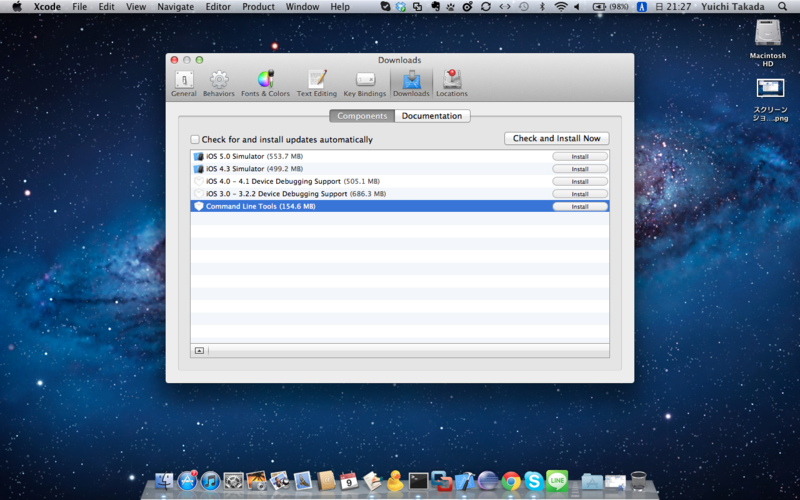
Task: Open Finder from the Dock
Action: point(164,481)
